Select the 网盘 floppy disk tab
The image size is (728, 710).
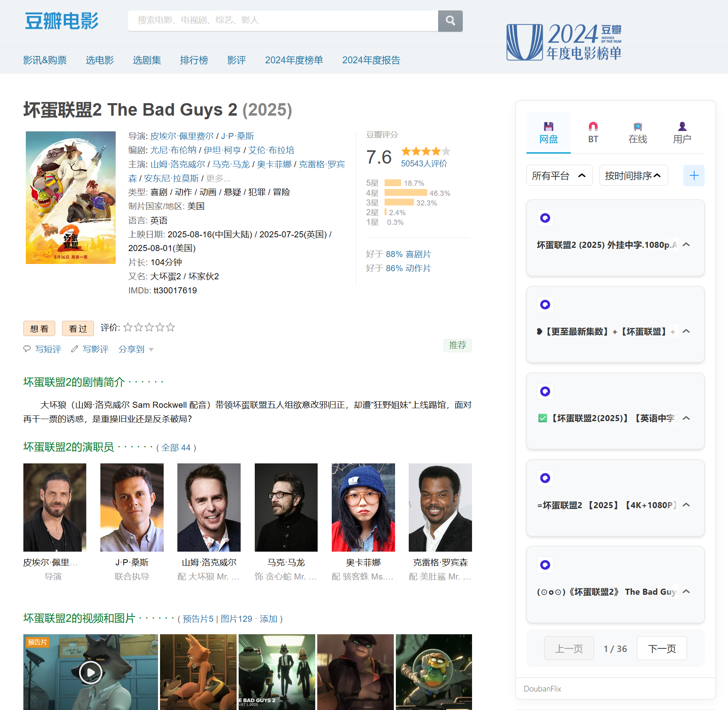coord(549,133)
